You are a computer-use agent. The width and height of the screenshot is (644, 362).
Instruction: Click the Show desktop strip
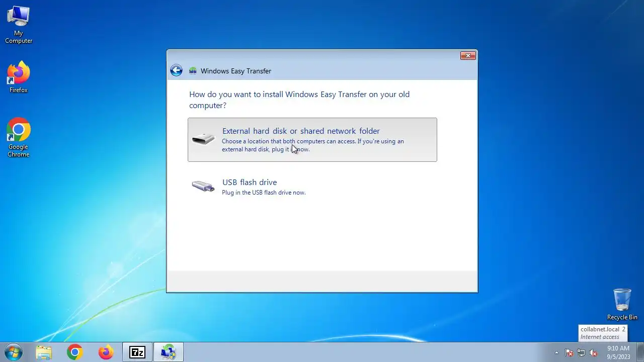pyautogui.click(x=640, y=352)
